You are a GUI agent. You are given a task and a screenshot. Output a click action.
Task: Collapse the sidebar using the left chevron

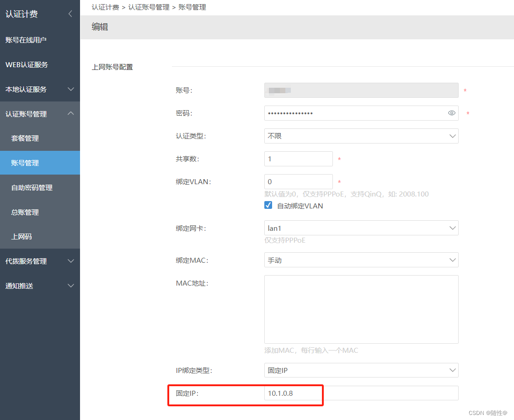[70, 14]
